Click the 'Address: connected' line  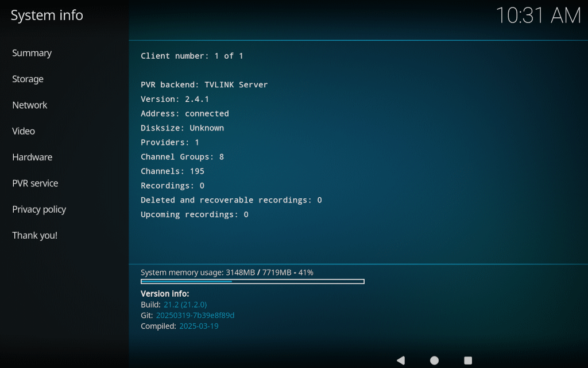(x=185, y=113)
